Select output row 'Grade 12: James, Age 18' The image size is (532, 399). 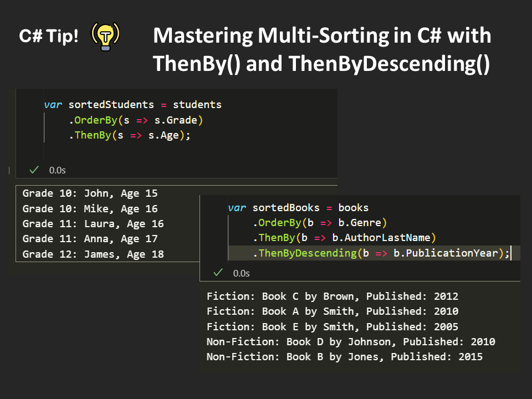tap(93, 254)
